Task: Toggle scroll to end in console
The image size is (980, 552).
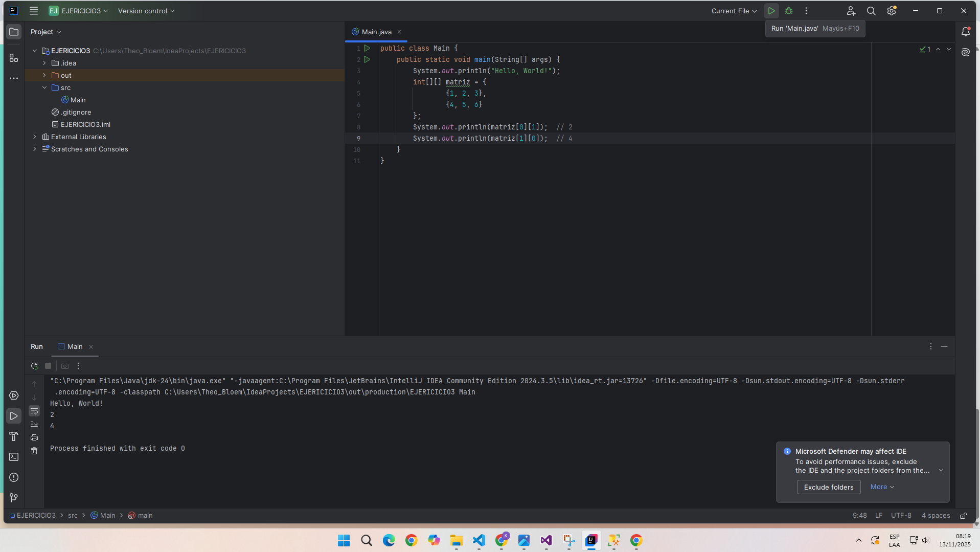Action: pyautogui.click(x=34, y=424)
